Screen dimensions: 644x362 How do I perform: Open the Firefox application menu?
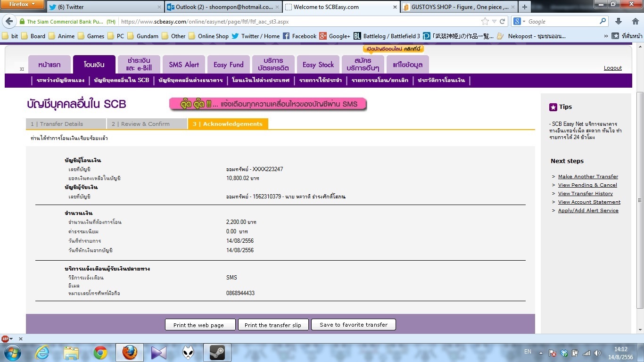[22, 5]
